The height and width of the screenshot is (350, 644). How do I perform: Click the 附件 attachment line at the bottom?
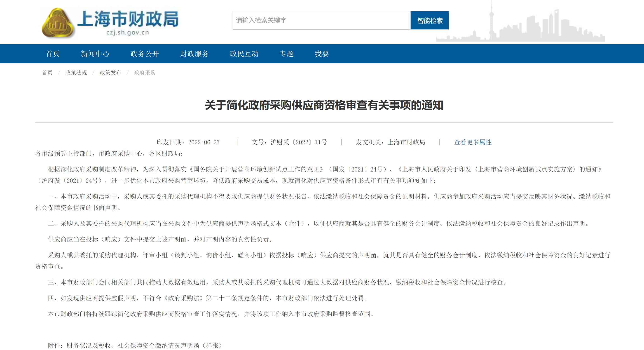(135, 345)
